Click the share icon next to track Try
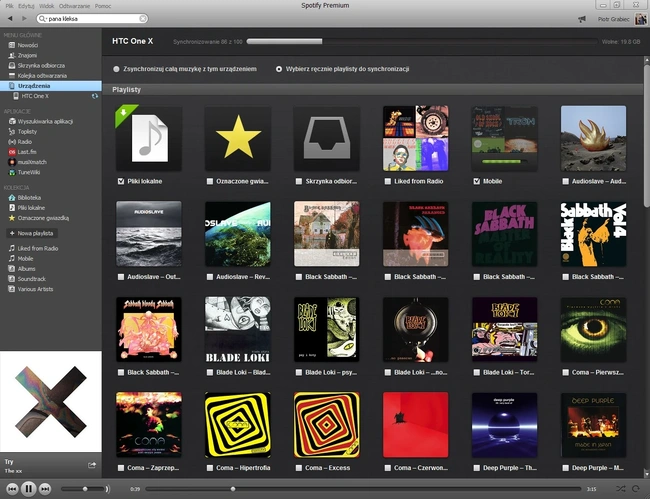This screenshot has width=650, height=499. coord(92,465)
